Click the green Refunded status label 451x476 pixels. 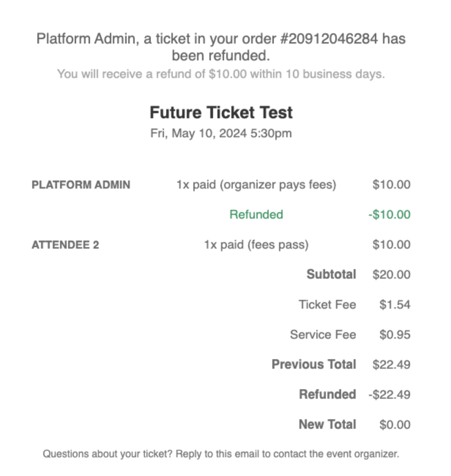coord(256,215)
